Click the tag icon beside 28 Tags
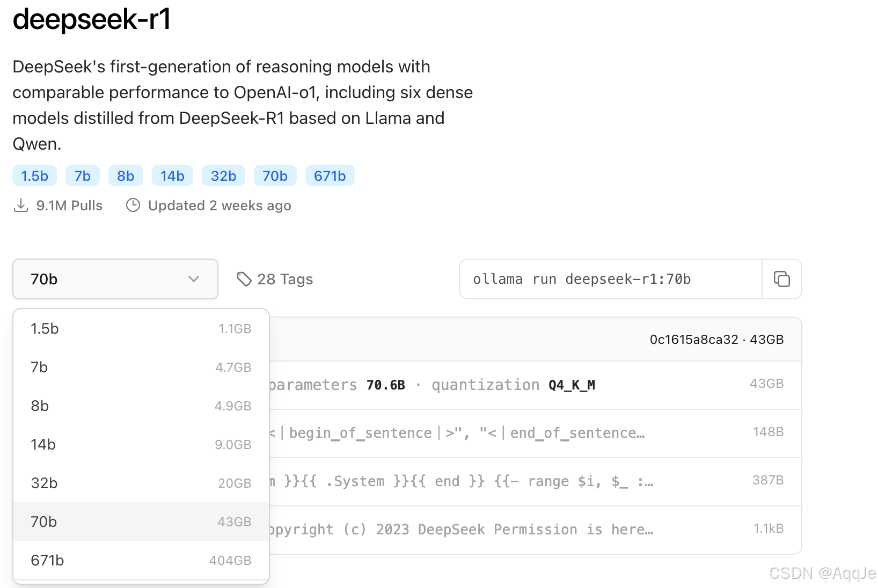Screen dimensions: 878x588 [x=244, y=279]
